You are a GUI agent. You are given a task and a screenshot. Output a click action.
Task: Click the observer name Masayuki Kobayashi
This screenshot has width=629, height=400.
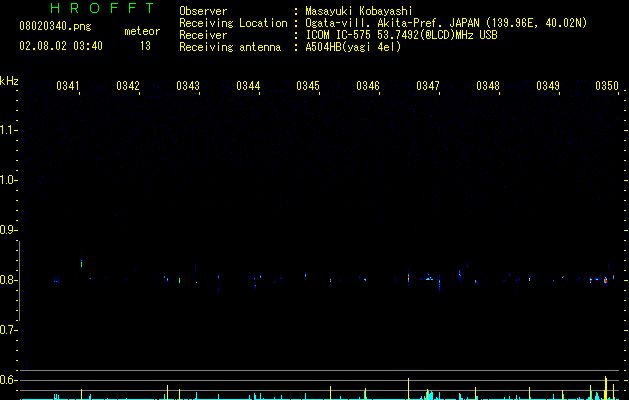[x=359, y=11]
